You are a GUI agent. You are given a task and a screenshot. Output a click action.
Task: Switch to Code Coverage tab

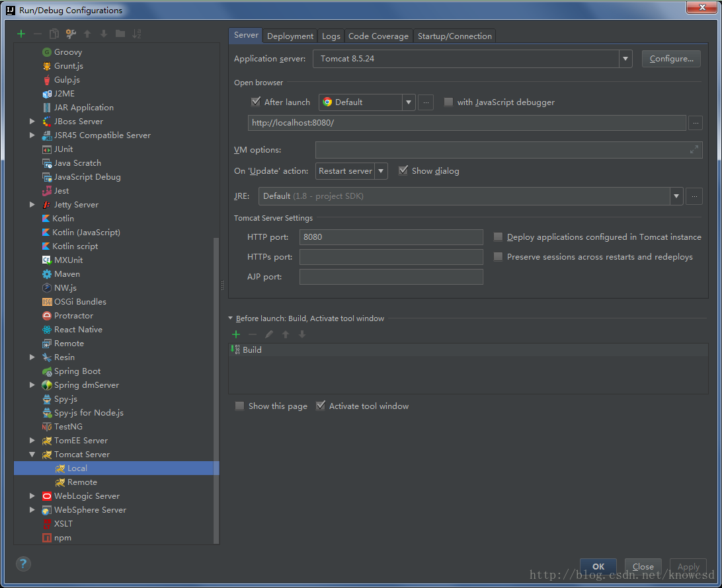(x=378, y=36)
